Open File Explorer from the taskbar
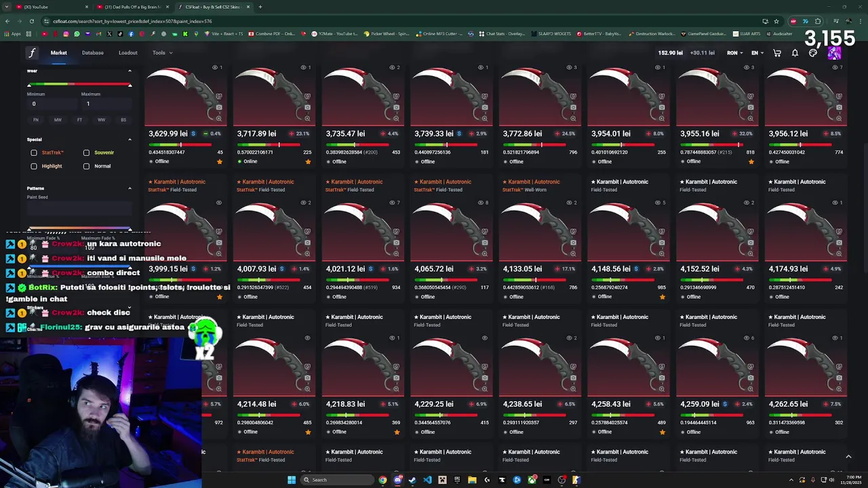The image size is (868, 488). (472, 480)
